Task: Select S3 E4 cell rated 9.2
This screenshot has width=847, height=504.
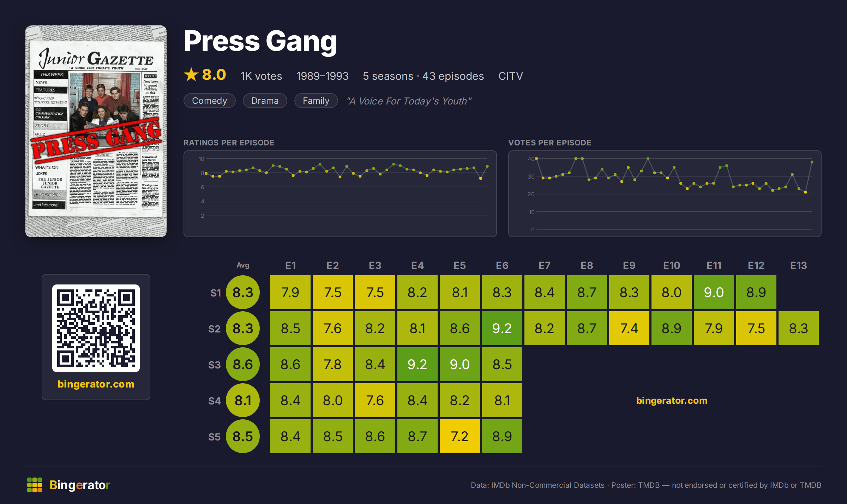Action: click(418, 364)
